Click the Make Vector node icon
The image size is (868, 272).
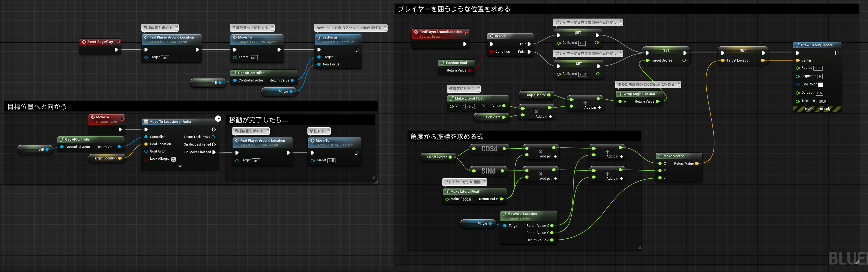click(x=660, y=156)
